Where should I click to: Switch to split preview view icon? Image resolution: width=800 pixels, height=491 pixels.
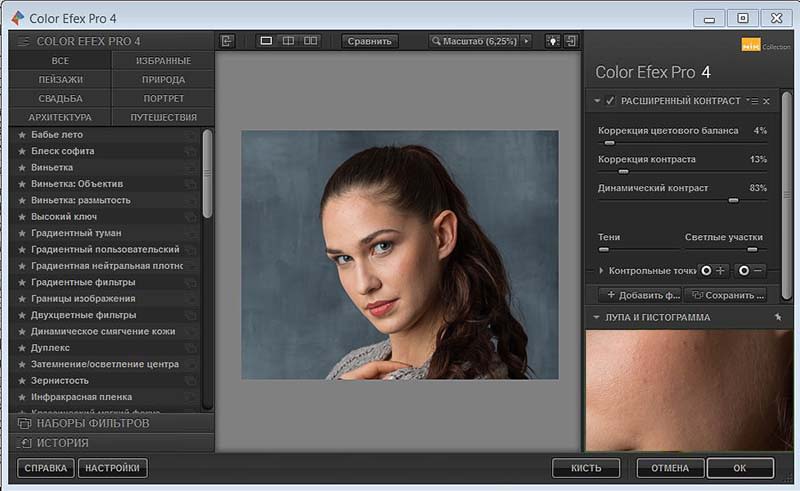pyautogui.click(x=288, y=41)
